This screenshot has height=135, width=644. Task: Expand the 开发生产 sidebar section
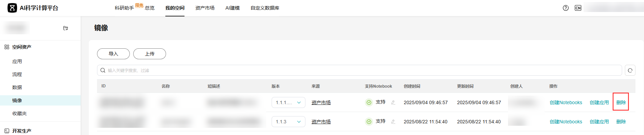22,131
